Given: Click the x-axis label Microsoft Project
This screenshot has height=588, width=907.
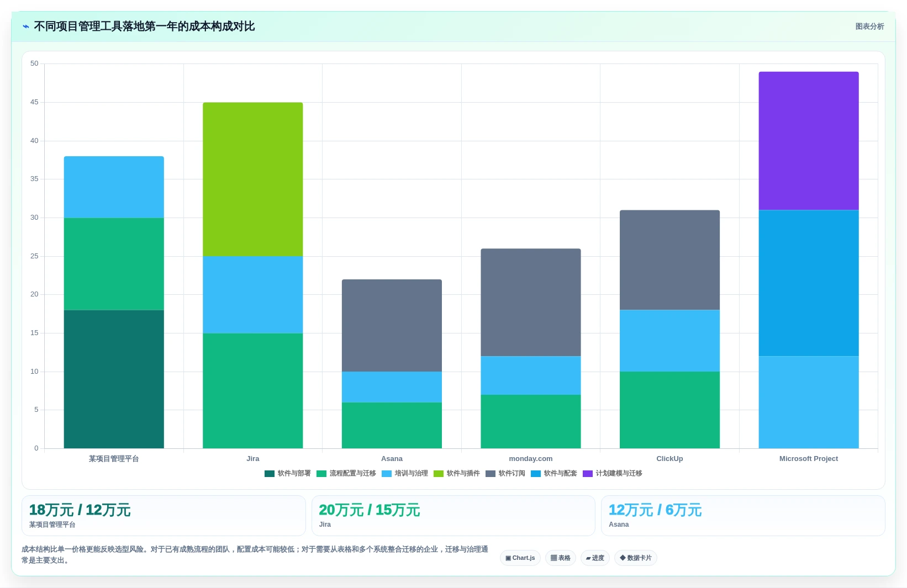Looking at the screenshot, I should tap(809, 459).
